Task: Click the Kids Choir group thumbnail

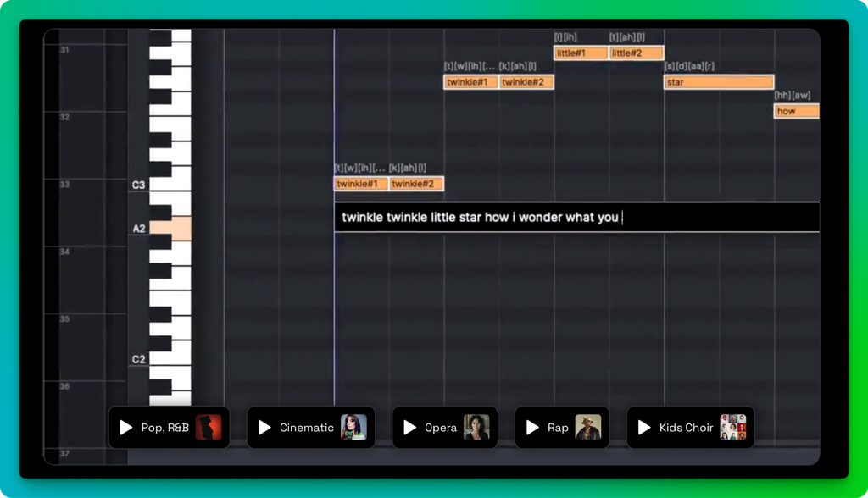Action: pyautogui.click(x=733, y=428)
